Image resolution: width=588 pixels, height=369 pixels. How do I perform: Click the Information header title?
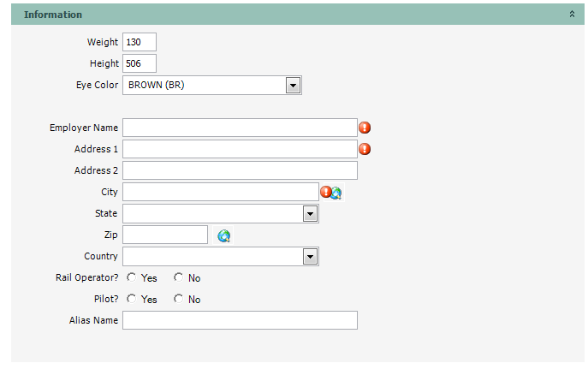coord(53,15)
